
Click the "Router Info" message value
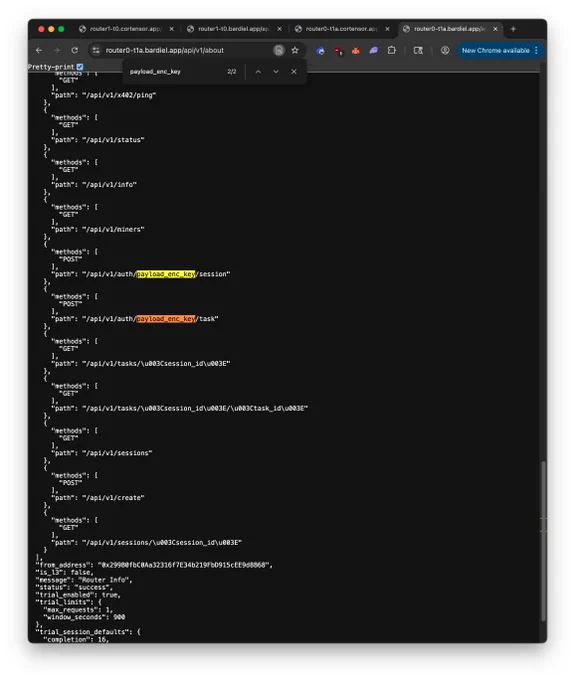pos(103,580)
